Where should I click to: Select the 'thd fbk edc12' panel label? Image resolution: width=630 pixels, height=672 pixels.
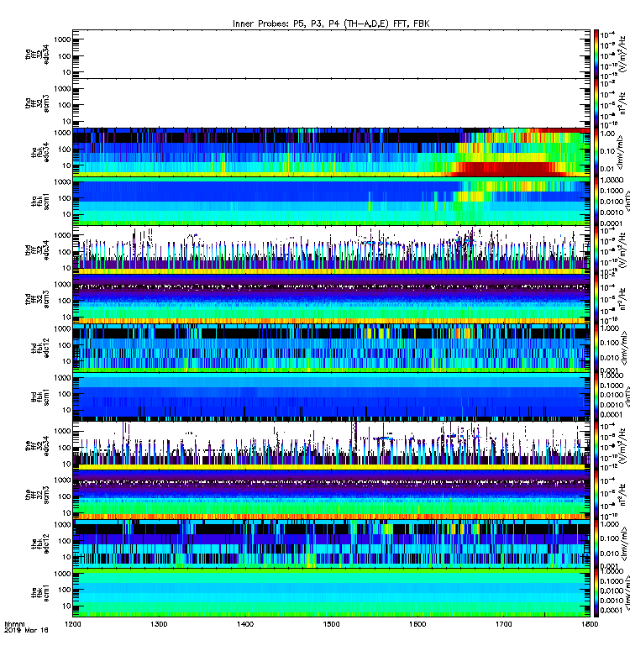40,348
